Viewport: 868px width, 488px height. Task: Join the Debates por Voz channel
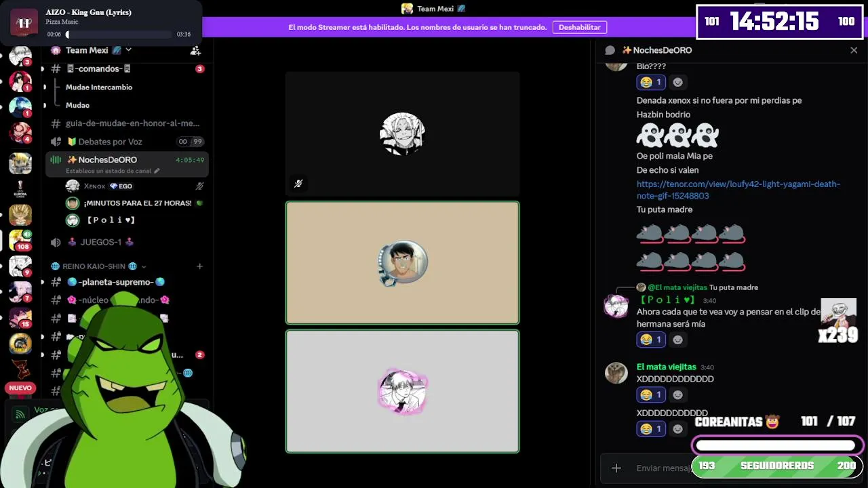coord(127,142)
